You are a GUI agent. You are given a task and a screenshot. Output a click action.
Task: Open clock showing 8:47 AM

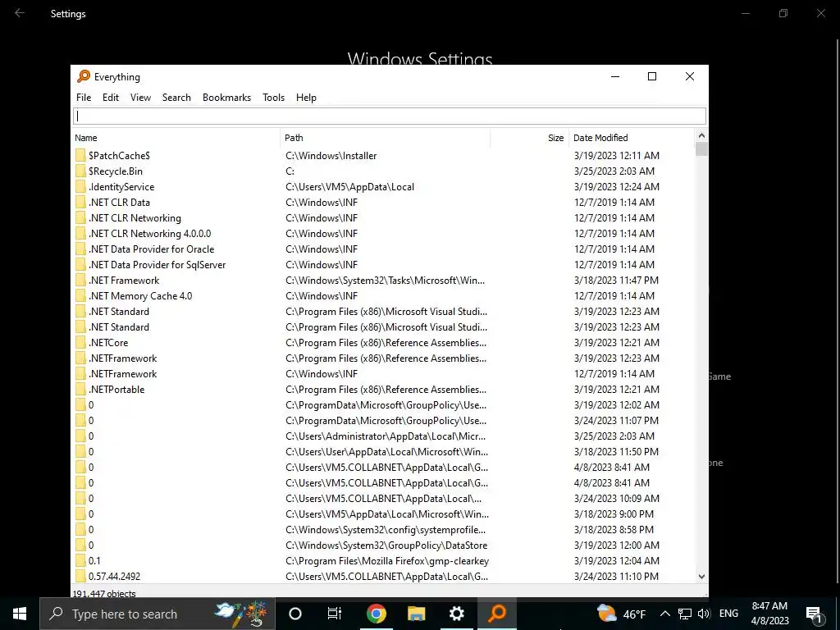click(769, 614)
